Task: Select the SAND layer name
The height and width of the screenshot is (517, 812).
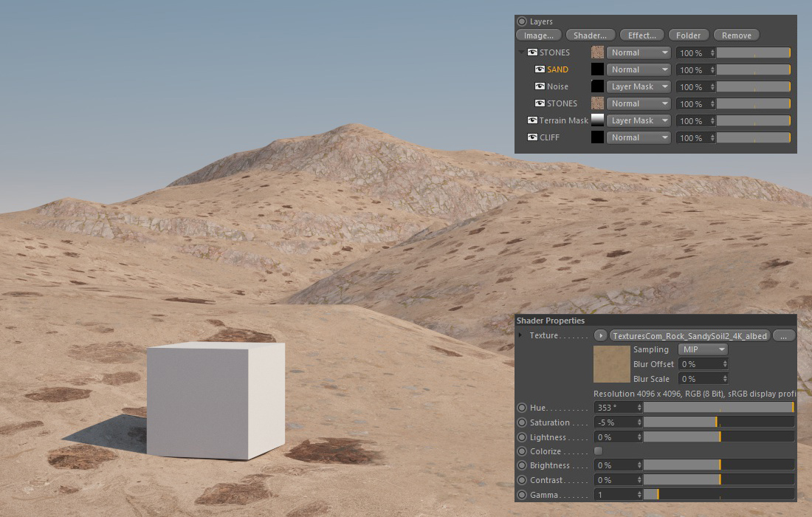Action: (557, 69)
